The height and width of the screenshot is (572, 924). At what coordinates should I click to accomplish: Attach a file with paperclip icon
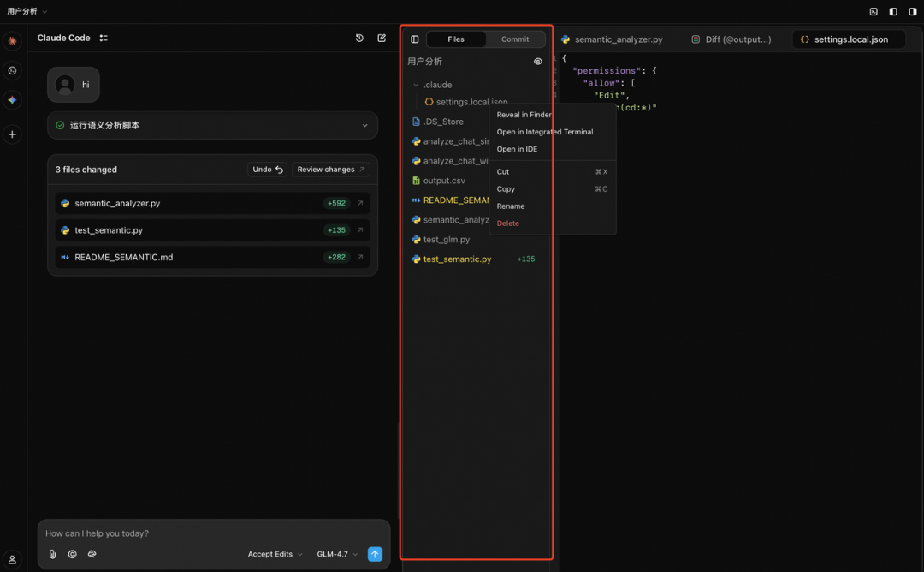(x=52, y=554)
